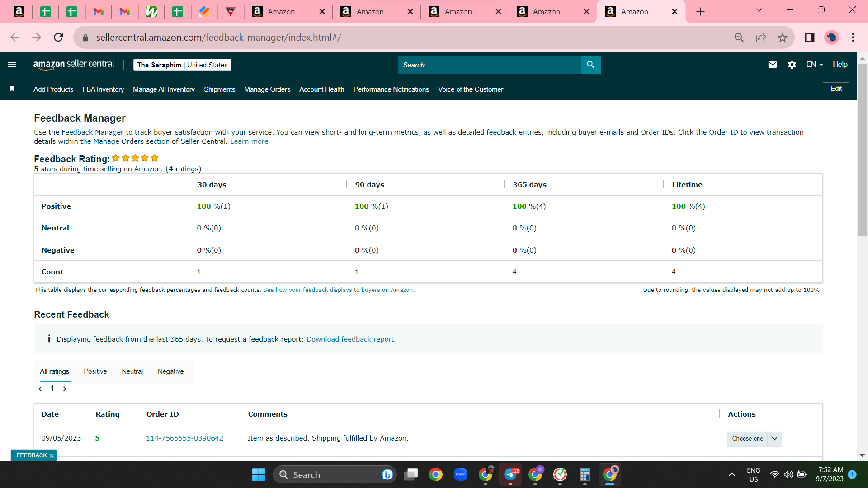Go back to previous page
The width and height of the screenshot is (868, 488).
coord(15,37)
